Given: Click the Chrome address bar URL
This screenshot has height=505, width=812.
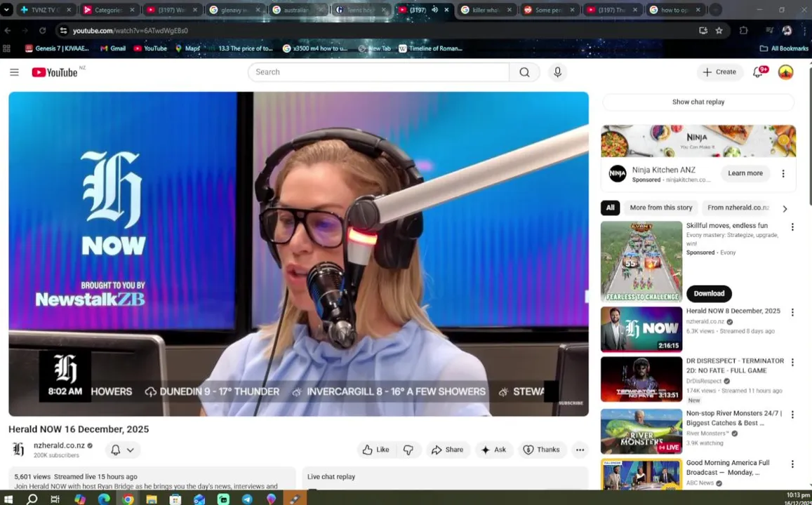Looking at the screenshot, I should click(131, 31).
